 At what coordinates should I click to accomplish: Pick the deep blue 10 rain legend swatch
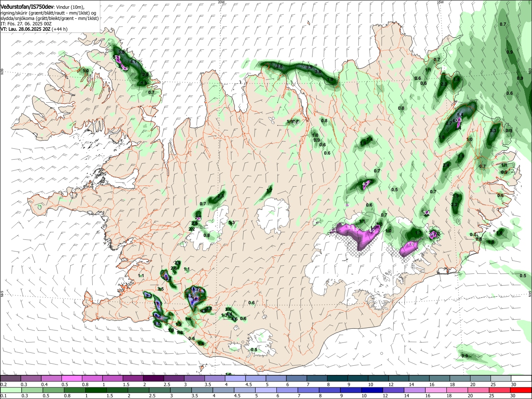[x=372, y=390]
